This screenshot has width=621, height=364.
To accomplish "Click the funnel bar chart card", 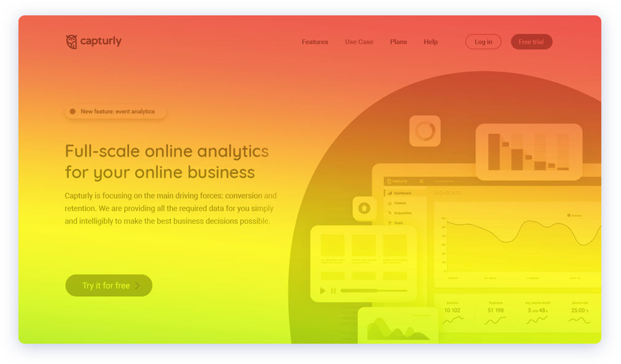I will pyautogui.click(x=529, y=152).
